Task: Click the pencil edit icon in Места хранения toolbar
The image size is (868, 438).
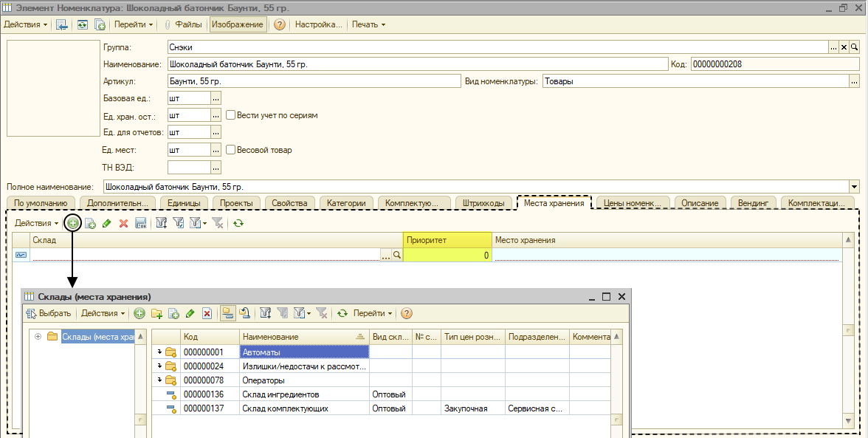Action: [x=107, y=223]
